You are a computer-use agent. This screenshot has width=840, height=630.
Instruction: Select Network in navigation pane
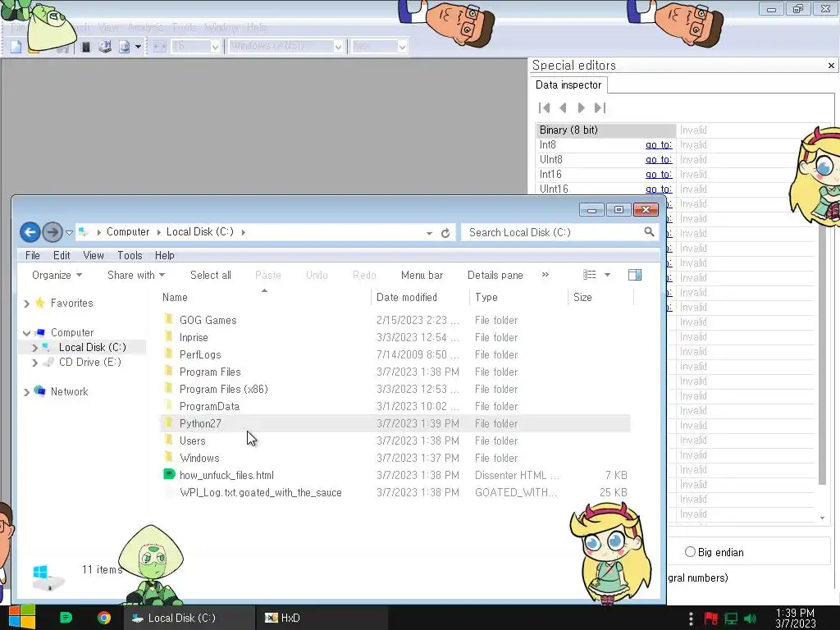click(69, 391)
